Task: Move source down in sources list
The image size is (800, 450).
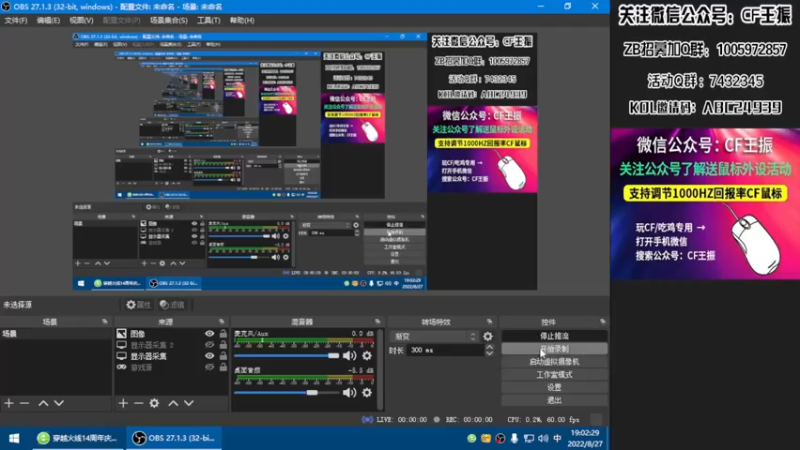Action: click(189, 403)
